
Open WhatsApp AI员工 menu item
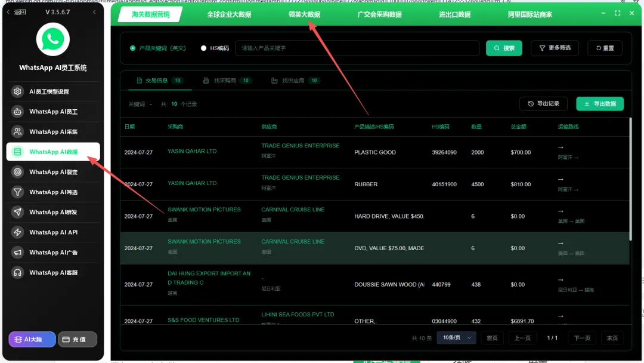(x=53, y=112)
